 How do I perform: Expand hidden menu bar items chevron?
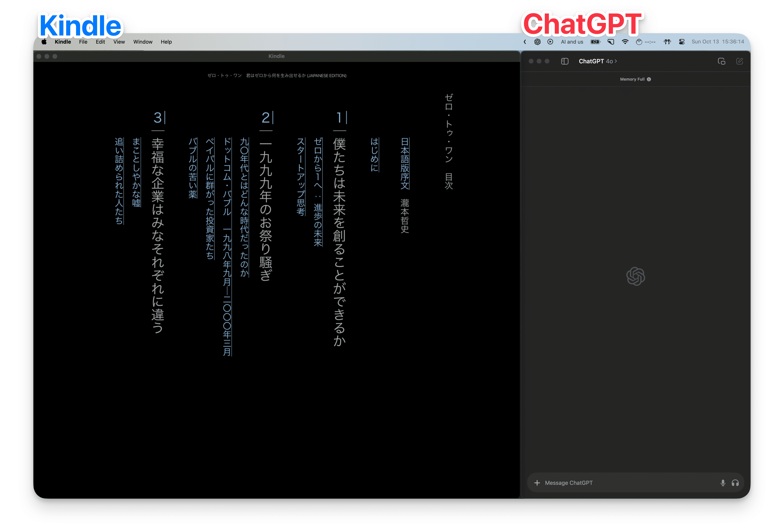pyautogui.click(x=525, y=42)
